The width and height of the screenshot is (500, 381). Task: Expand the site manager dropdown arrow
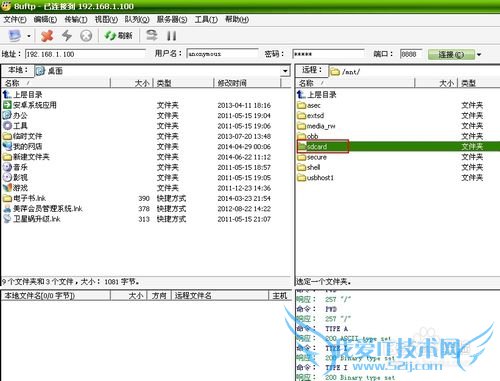click(x=29, y=36)
